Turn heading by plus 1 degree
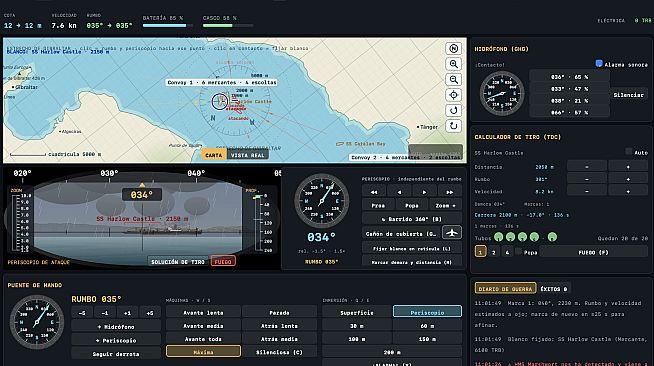654x366 pixels. [127, 313]
